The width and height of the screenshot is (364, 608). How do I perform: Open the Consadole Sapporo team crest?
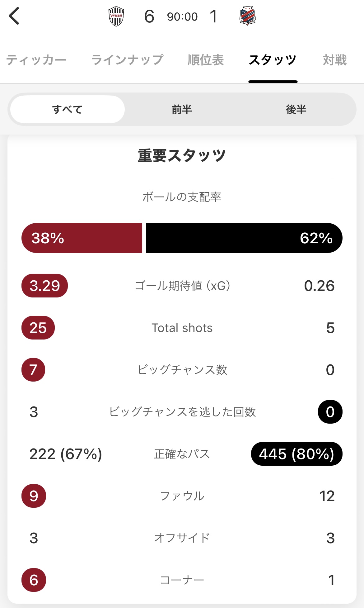point(248,16)
